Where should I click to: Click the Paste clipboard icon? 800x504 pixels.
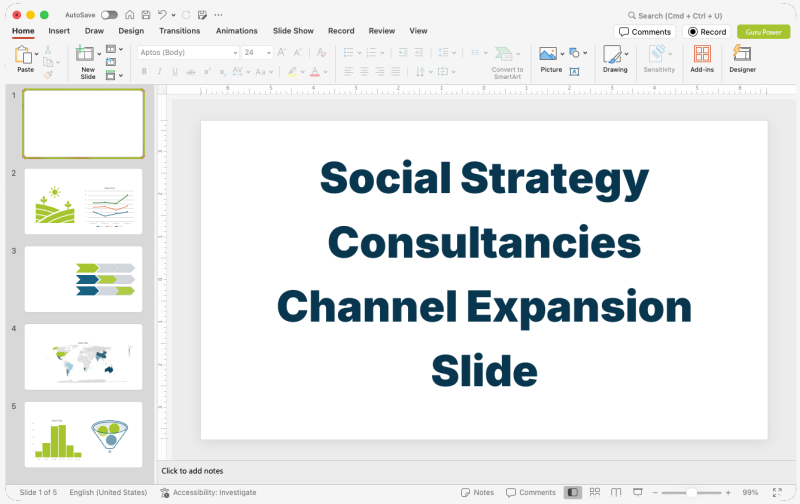(x=22, y=54)
